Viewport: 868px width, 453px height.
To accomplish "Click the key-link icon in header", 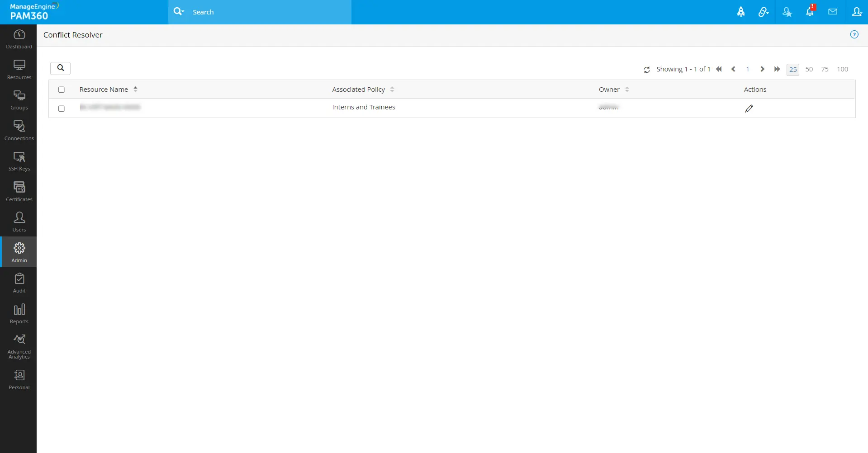I will tap(764, 12).
